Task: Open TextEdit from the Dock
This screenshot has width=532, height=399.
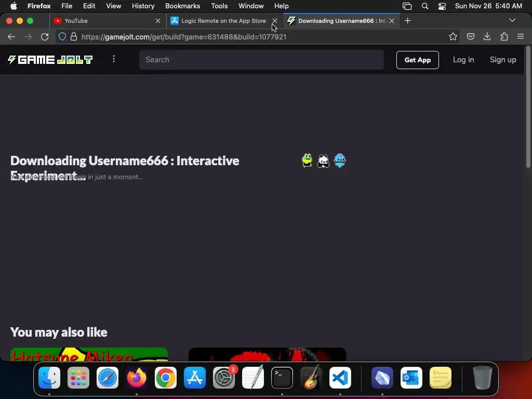Action: (253, 378)
